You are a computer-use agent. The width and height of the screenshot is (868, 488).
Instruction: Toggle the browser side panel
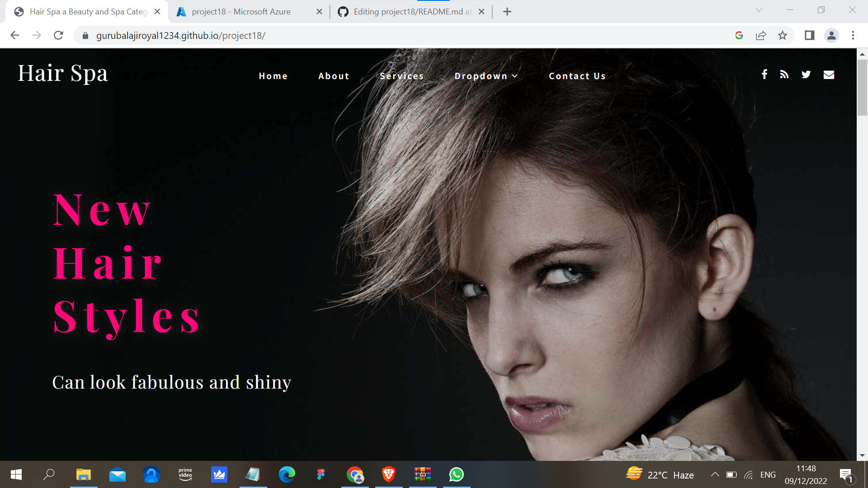tap(809, 35)
